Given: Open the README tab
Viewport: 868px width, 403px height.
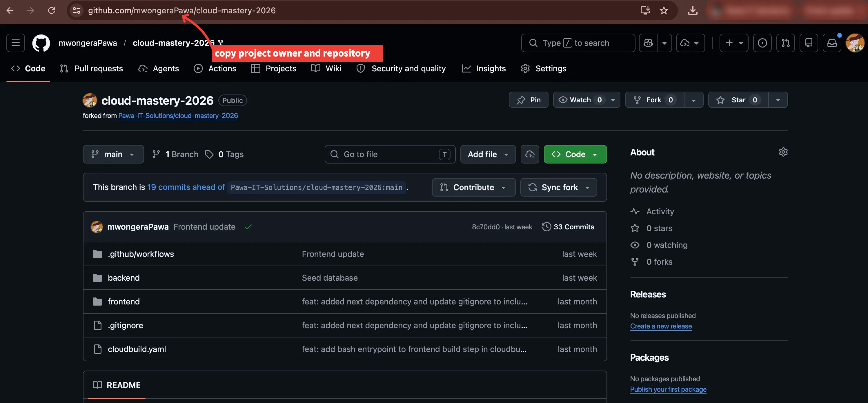Looking at the screenshot, I should pos(117,385).
